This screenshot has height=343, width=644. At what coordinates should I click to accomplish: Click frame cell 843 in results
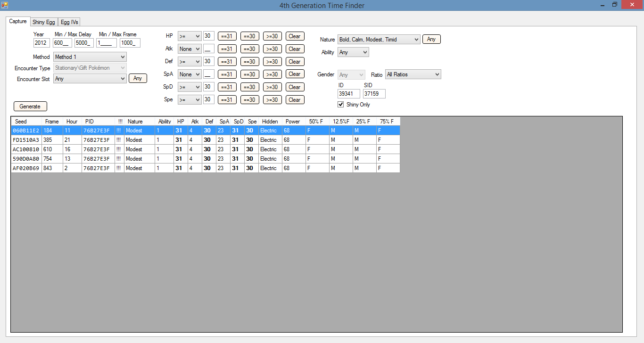(x=52, y=168)
